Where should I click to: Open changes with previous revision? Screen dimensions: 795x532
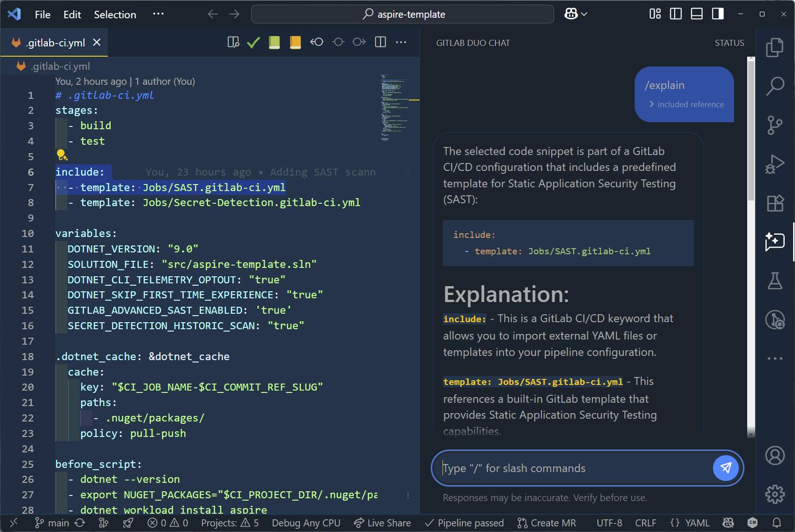pos(317,42)
